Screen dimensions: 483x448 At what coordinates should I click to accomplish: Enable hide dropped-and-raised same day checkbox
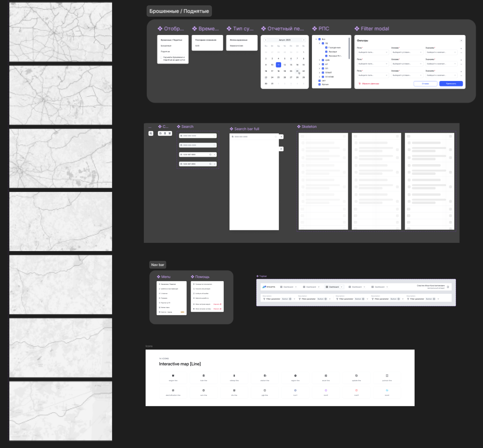(161, 57)
